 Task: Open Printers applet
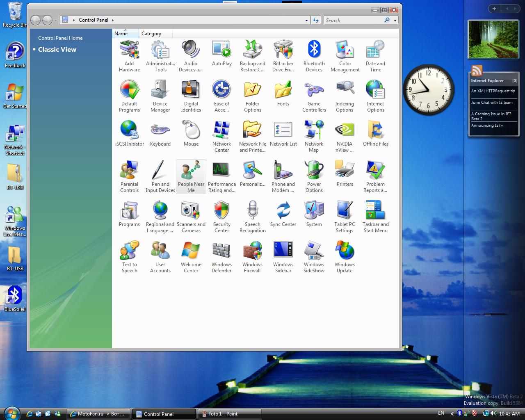345,174
